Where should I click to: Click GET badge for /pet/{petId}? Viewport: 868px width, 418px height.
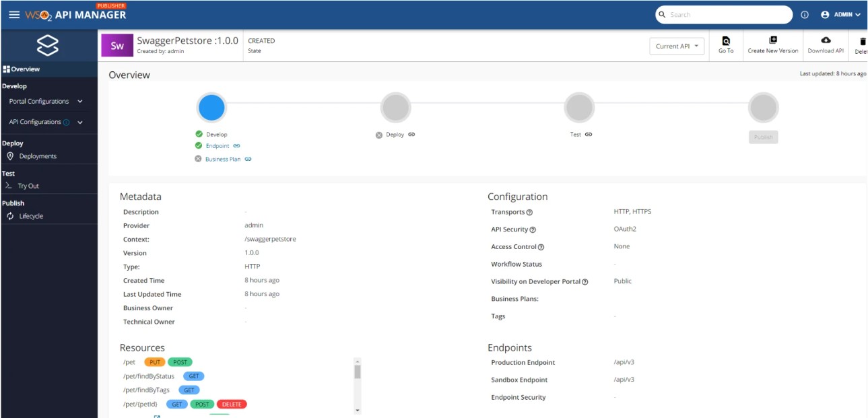tap(177, 405)
